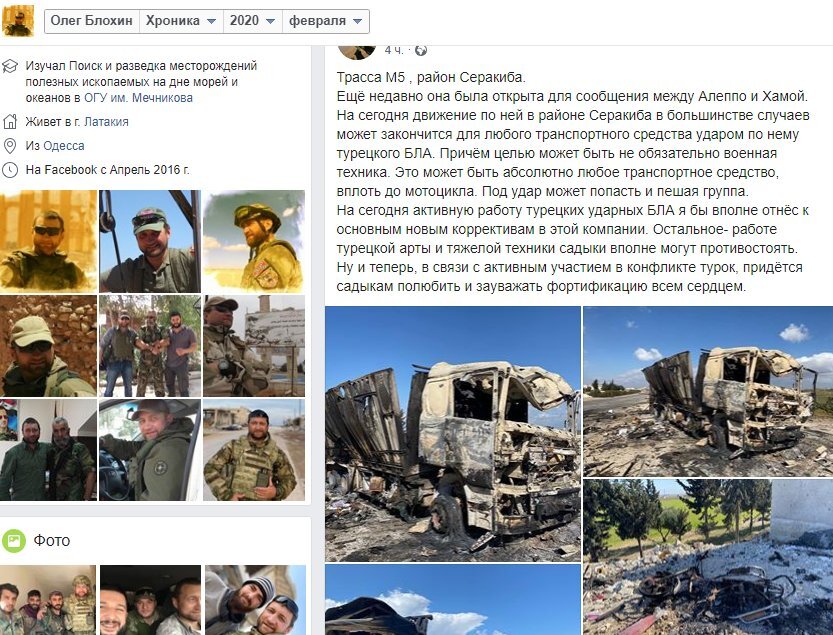
Task: Click the home icon beside Латакия
Action: [x=10, y=122]
